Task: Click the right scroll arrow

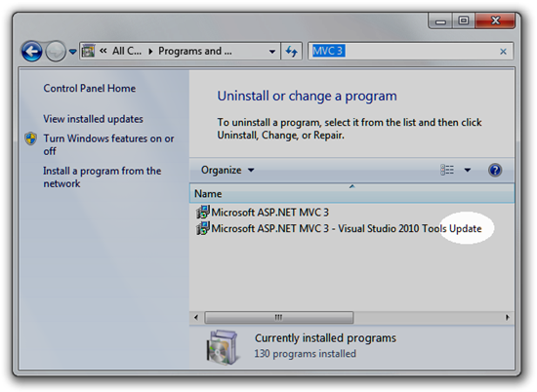Action: coord(507,318)
